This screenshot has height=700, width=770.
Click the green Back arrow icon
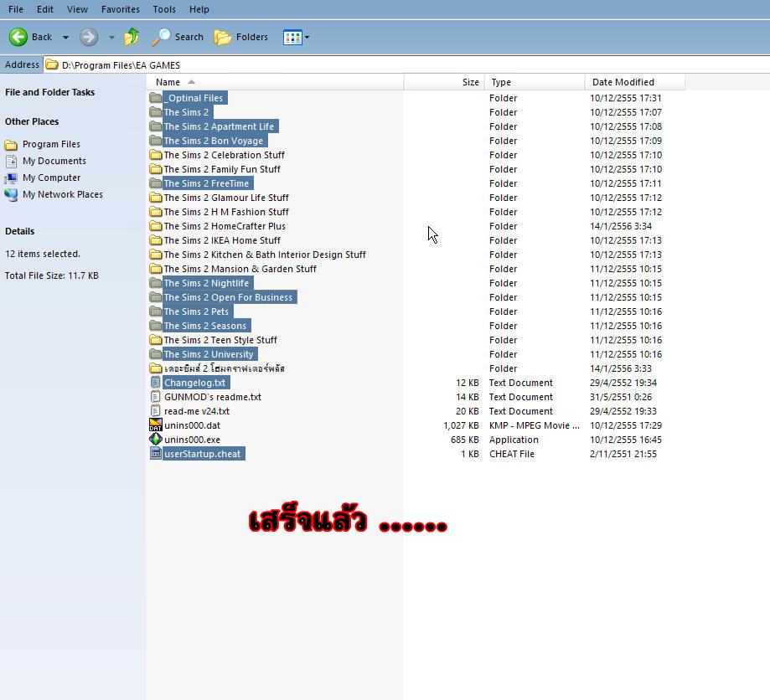(x=18, y=37)
